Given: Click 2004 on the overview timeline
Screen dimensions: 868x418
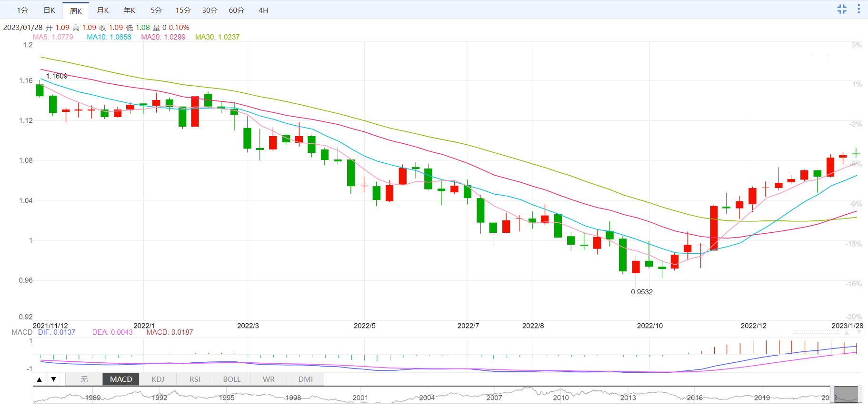Looking at the screenshot, I should [x=427, y=398].
